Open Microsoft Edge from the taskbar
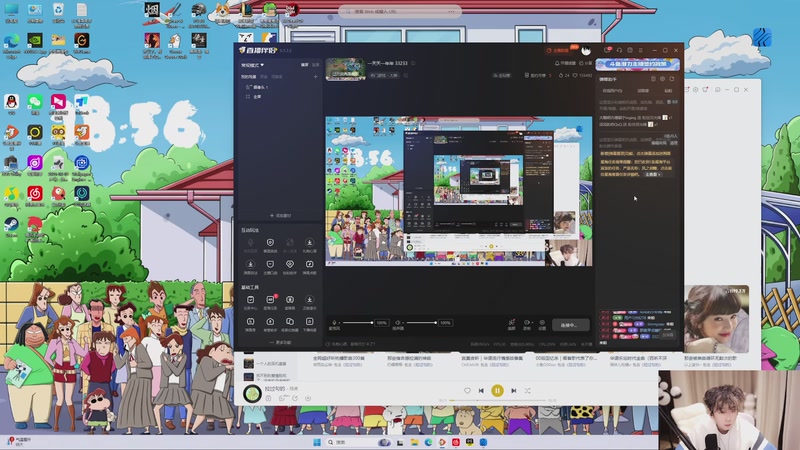This screenshot has height=450, width=800. [x=429, y=442]
